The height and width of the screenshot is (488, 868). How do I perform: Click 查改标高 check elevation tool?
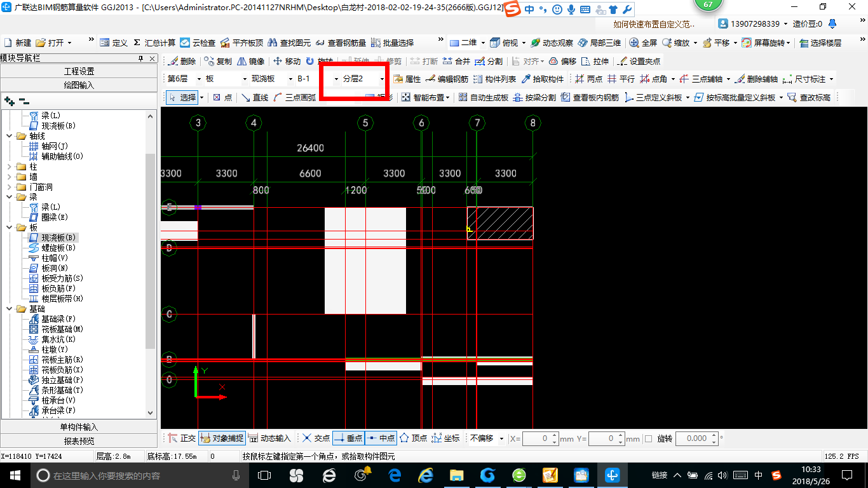(x=809, y=97)
